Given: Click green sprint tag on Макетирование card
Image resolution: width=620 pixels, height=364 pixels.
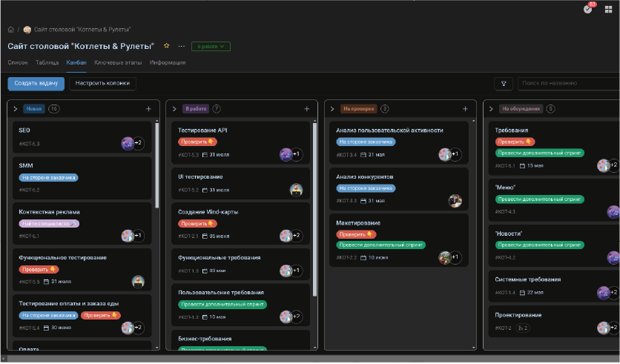Looking at the screenshot, I should pos(380,245).
